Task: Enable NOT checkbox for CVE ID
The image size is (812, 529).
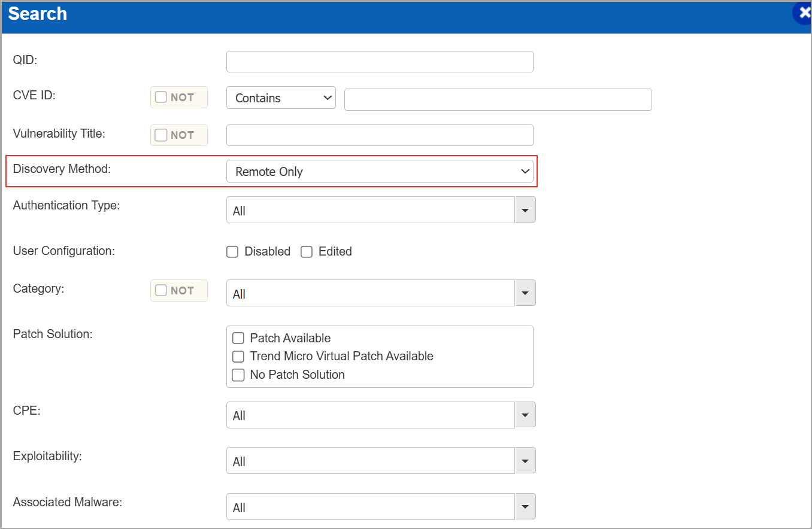Action: [161, 97]
